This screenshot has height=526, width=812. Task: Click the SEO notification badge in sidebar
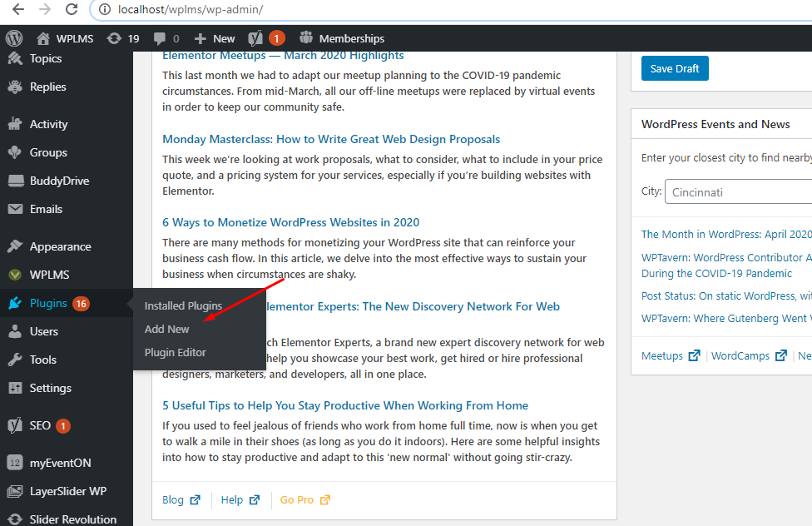(x=63, y=426)
